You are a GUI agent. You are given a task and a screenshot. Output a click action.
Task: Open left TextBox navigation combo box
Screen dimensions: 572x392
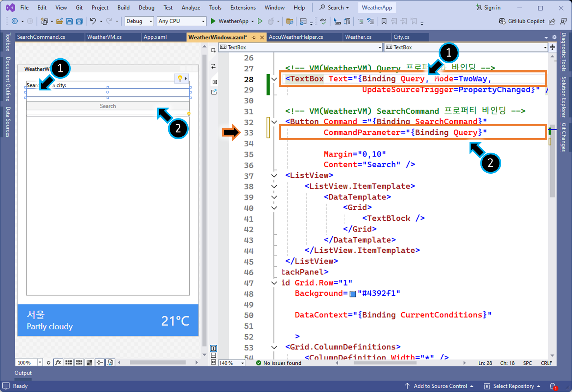tap(300, 47)
